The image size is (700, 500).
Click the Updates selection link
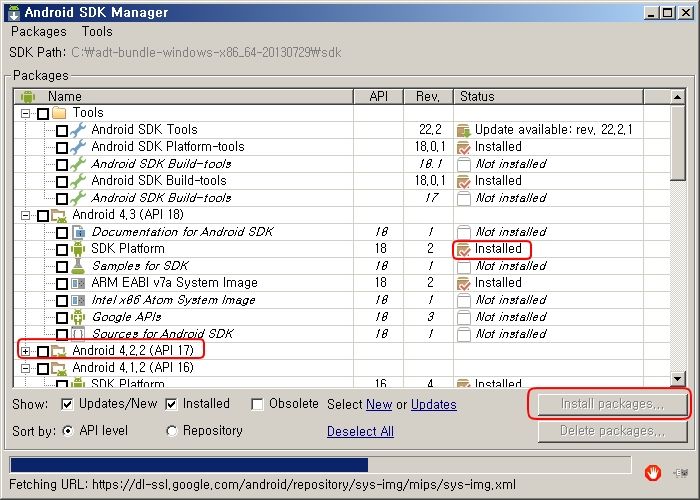433,404
